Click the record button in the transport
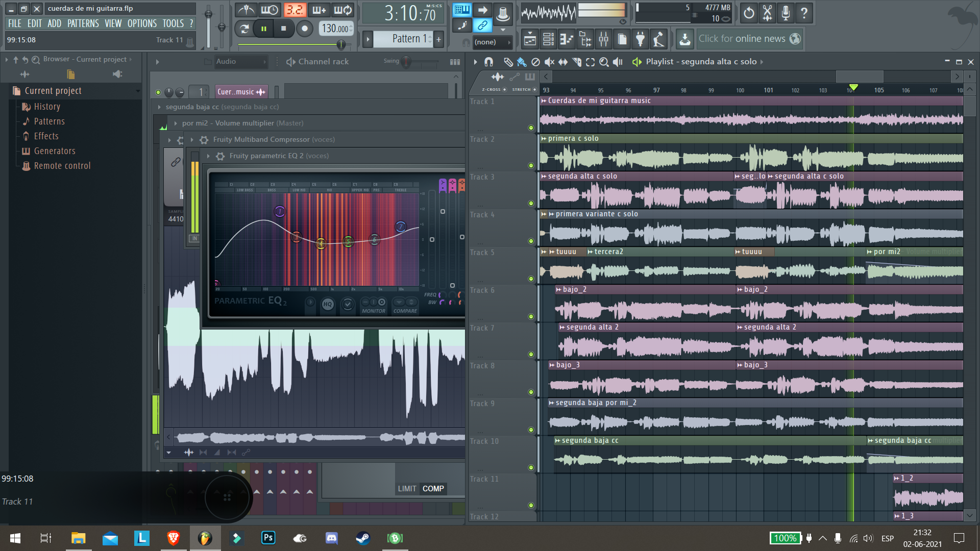The width and height of the screenshot is (980, 551). click(x=304, y=29)
